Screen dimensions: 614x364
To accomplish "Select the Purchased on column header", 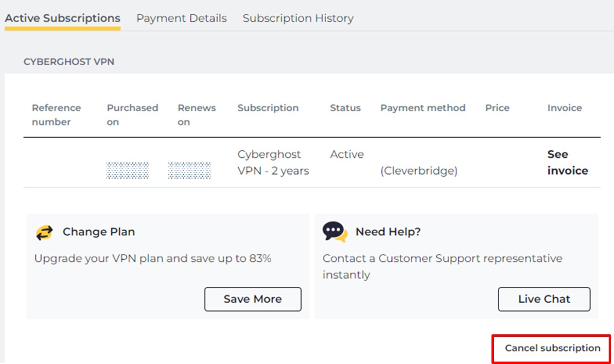I will [132, 115].
